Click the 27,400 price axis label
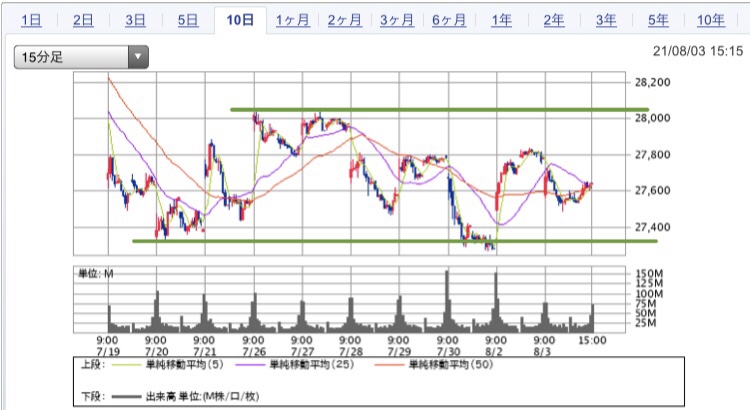The width and height of the screenshot is (750, 410). [x=652, y=227]
